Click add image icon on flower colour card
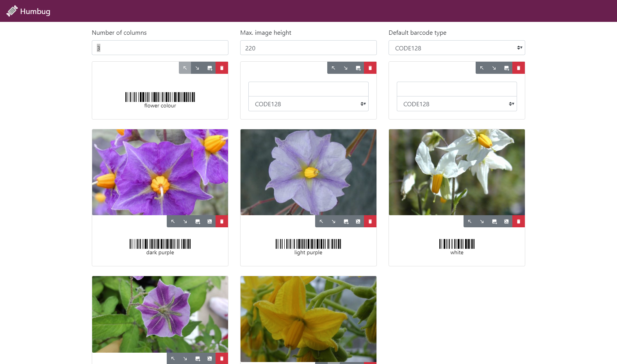 [210, 68]
